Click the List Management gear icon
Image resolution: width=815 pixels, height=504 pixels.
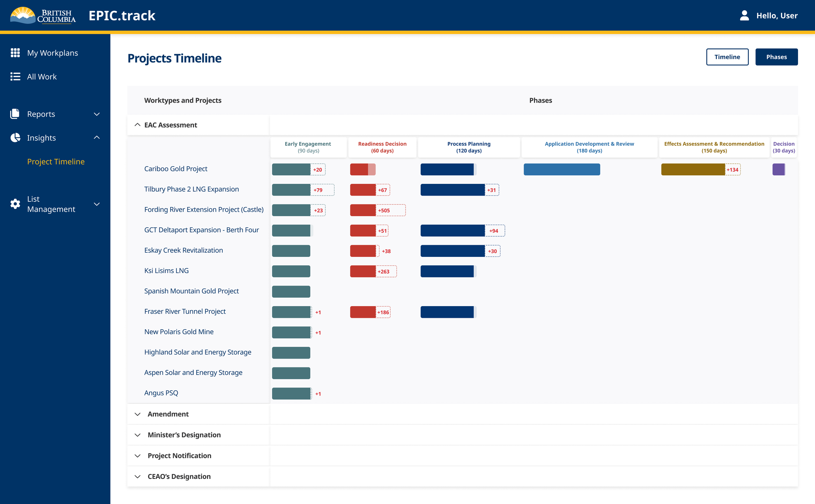(x=15, y=204)
